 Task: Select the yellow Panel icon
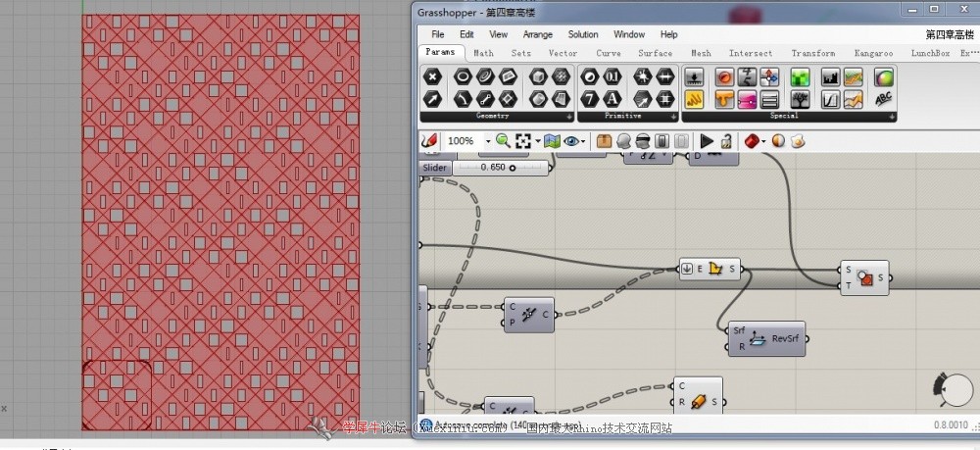point(695,99)
